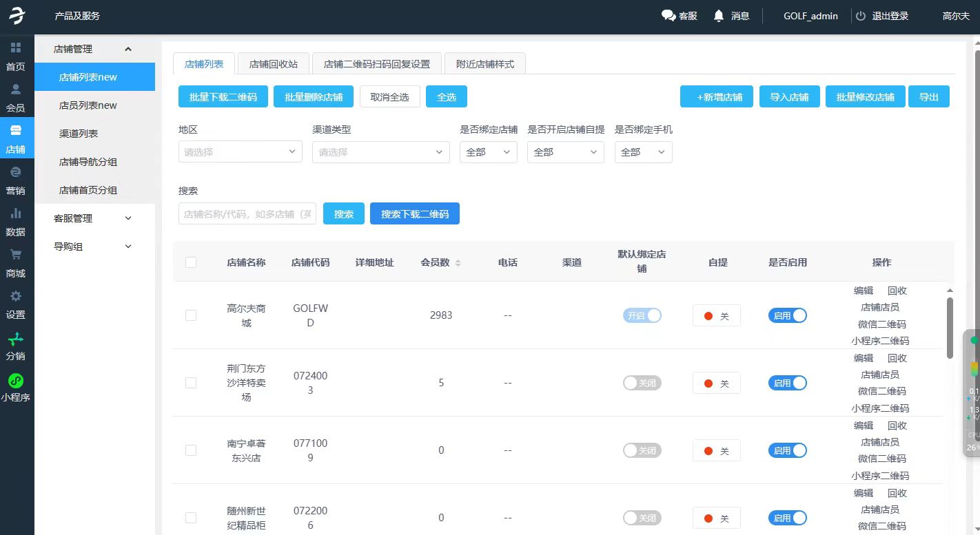980x535 pixels.
Task: Open 店铺首页分组 menu item
Action: 94,190
